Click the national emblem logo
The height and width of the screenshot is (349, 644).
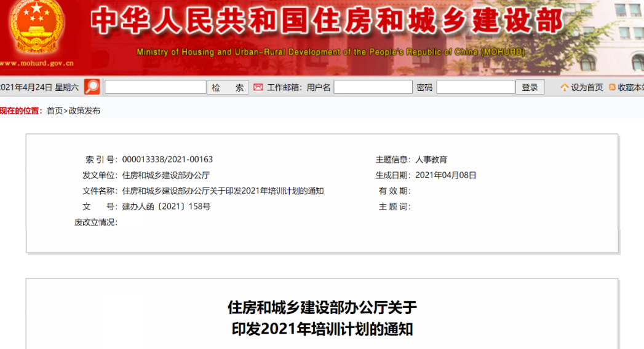click(x=36, y=28)
